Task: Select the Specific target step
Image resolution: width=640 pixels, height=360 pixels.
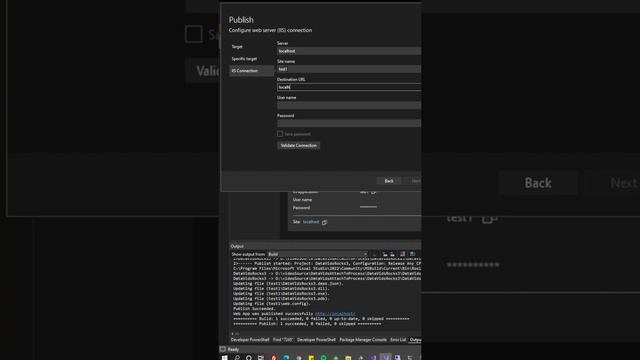Action: (244, 59)
